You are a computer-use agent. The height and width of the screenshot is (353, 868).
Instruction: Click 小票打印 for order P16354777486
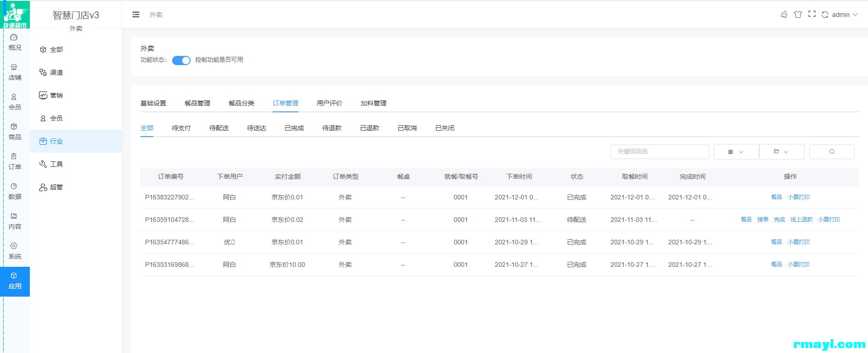[x=799, y=242]
